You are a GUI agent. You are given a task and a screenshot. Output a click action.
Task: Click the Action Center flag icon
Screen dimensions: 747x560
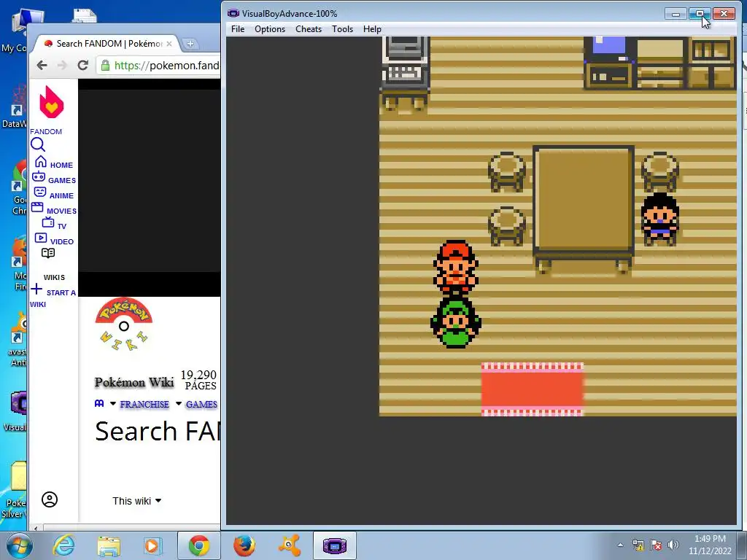pyautogui.click(x=656, y=545)
